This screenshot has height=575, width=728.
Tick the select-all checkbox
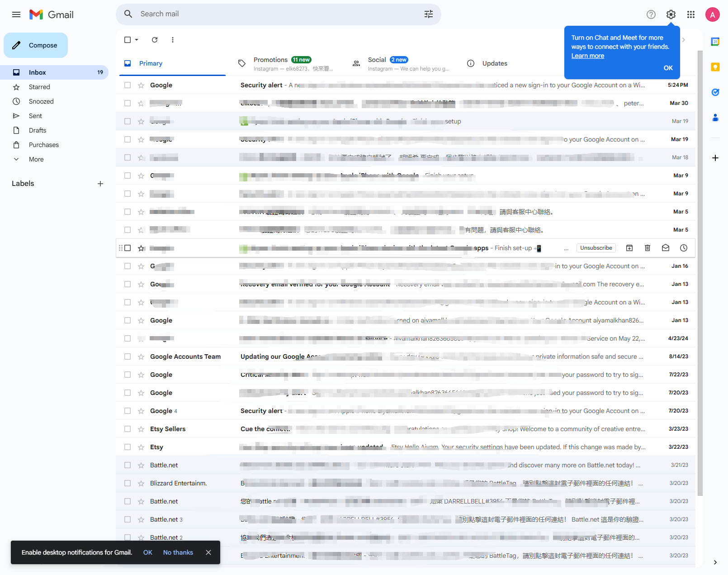pyautogui.click(x=128, y=40)
